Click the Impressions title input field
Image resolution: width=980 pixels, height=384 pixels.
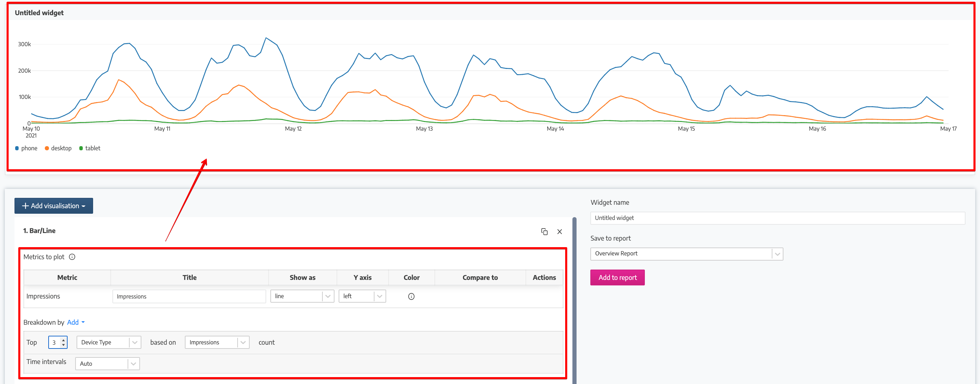pyautogui.click(x=189, y=296)
